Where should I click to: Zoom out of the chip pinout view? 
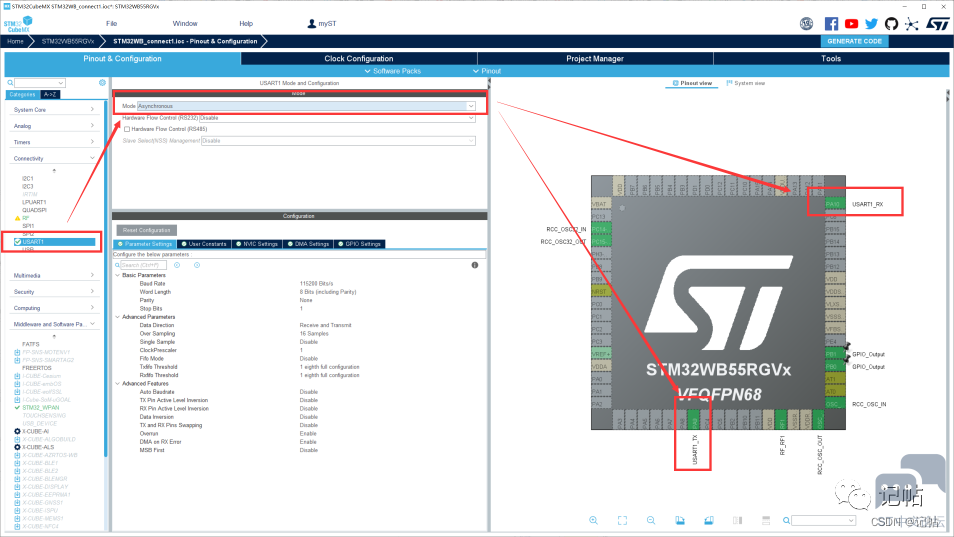651,521
